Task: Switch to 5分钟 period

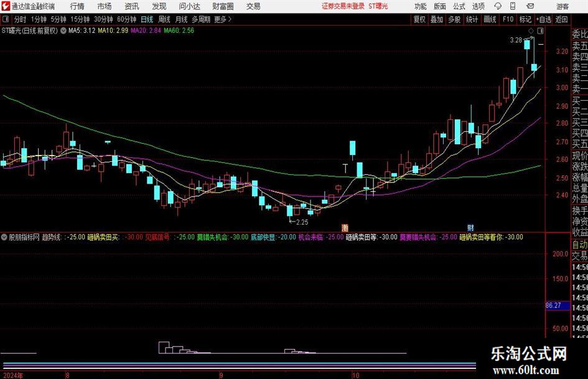Action: click(x=58, y=19)
